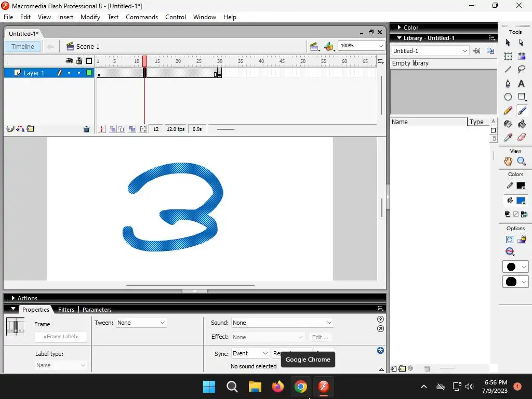
Task: Expand the Color panel
Action: [400, 28]
